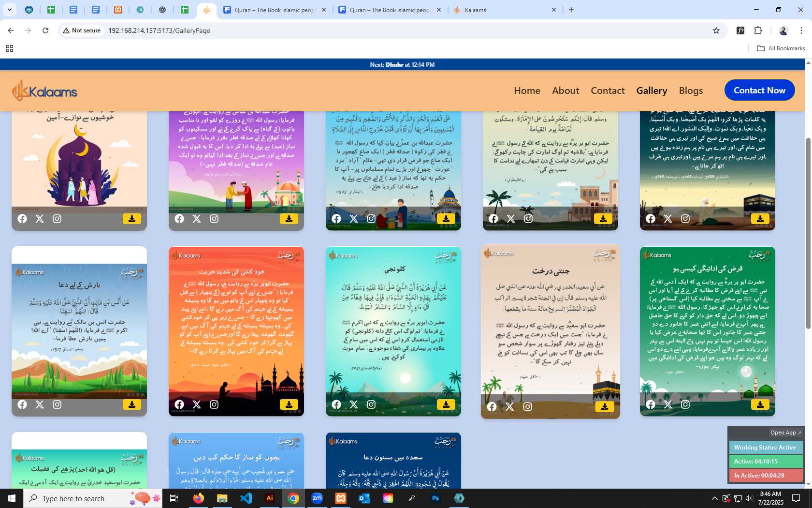Share the purple moon mosque card on Facebook
The width and height of the screenshot is (812, 508).
(x=22, y=219)
